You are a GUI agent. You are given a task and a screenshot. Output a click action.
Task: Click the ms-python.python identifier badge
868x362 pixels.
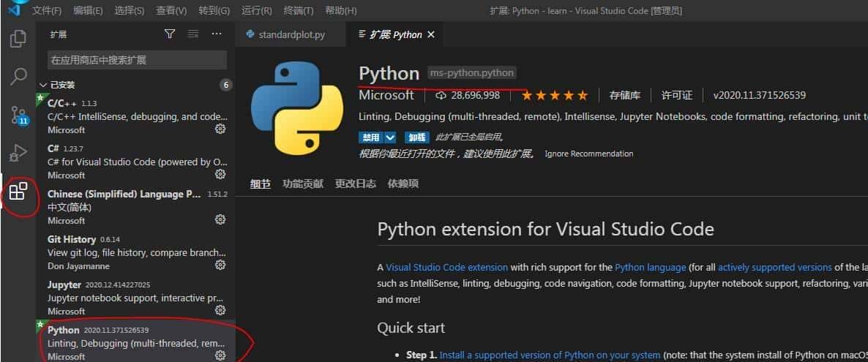click(472, 73)
